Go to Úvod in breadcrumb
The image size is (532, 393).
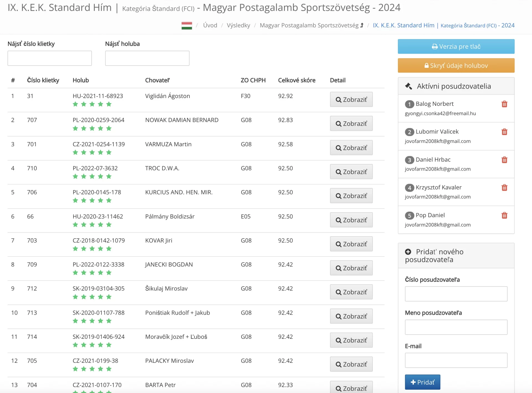point(210,25)
